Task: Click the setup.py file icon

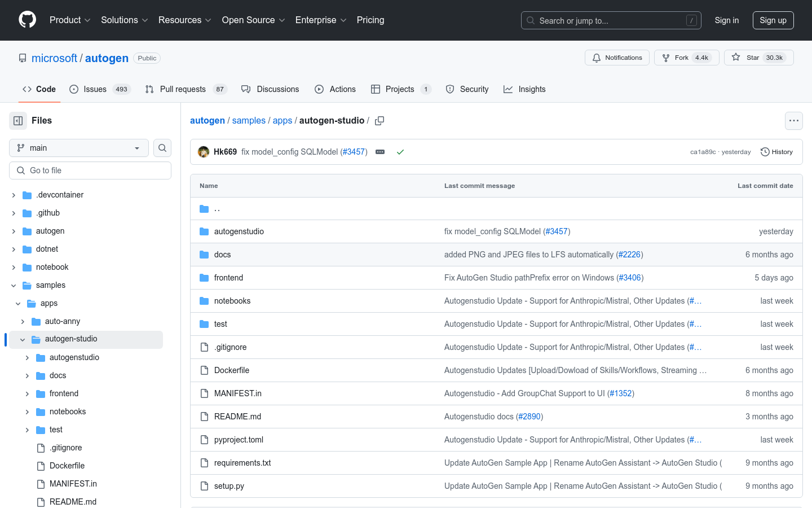Action: pos(204,486)
